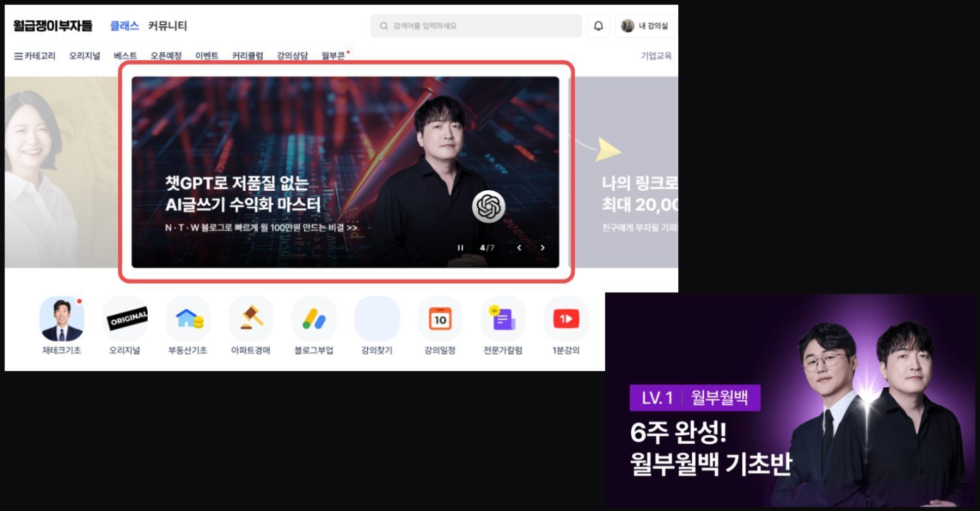Open the 베스트 menu item
Viewport: 980px width, 511px height.
[x=125, y=56]
